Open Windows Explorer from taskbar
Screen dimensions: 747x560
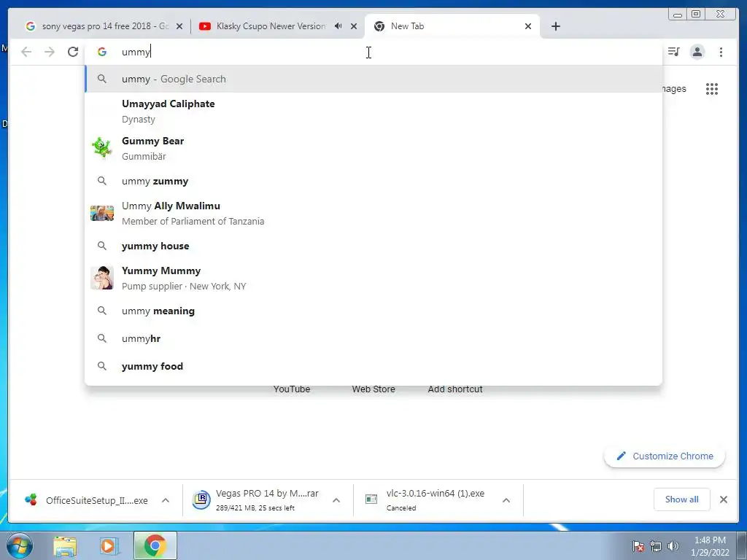coord(65,546)
